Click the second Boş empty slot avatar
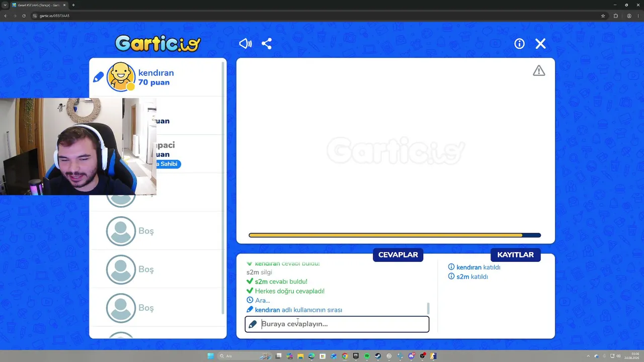The height and width of the screenshot is (362, 644). (x=121, y=269)
